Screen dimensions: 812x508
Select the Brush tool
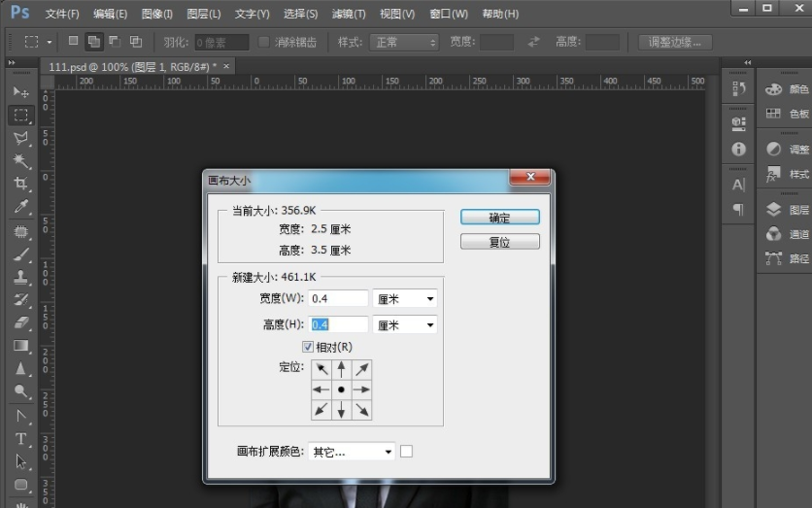pos(20,254)
